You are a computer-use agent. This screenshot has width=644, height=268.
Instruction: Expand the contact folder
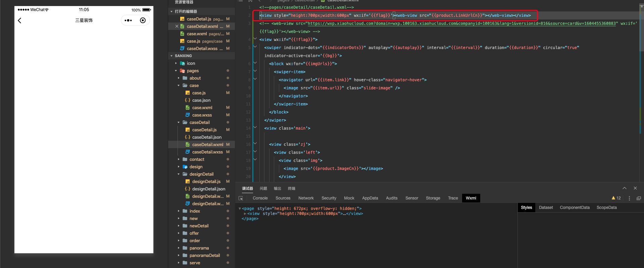[179, 159]
